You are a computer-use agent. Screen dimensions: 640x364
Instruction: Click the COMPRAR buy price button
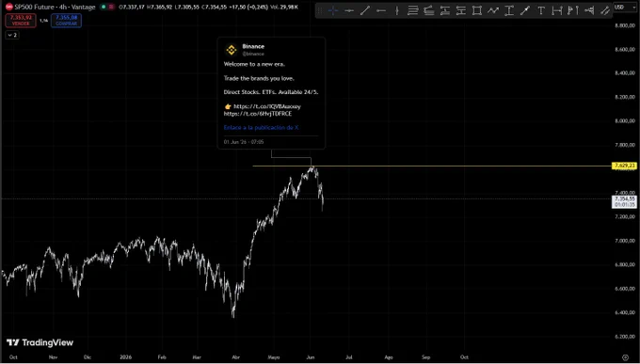point(66,21)
